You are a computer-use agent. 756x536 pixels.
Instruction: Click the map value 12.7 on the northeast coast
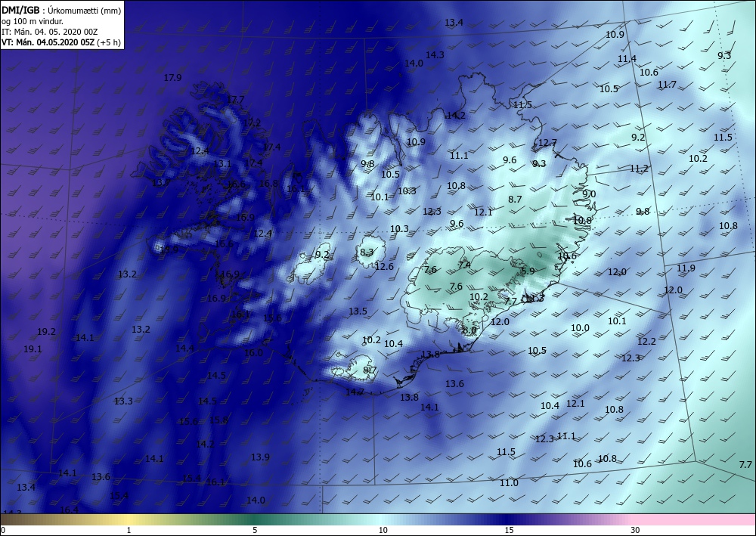click(547, 143)
